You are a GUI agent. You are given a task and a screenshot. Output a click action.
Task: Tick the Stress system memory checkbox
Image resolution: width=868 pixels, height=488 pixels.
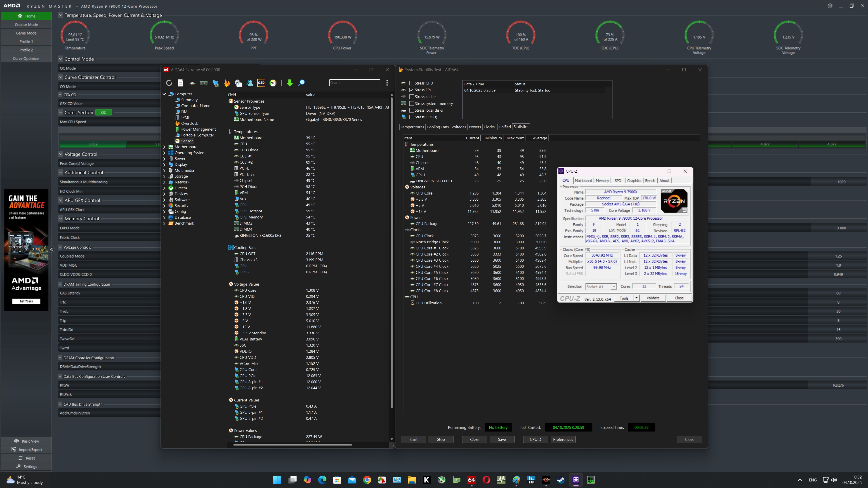[x=411, y=103]
